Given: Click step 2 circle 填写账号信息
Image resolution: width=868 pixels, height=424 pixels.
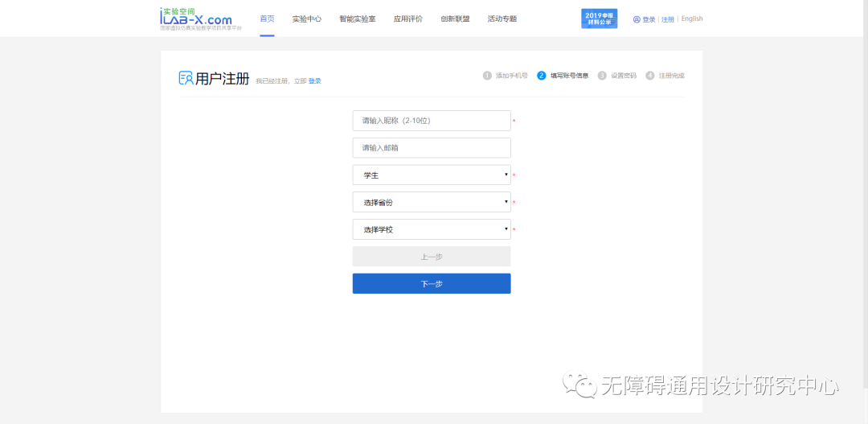Looking at the screenshot, I should (542, 76).
